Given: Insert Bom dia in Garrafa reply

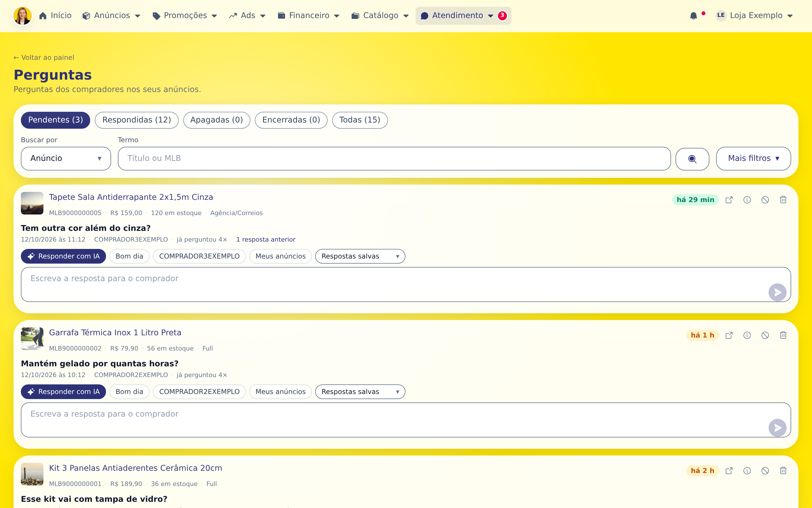Looking at the screenshot, I should click(x=129, y=392).
